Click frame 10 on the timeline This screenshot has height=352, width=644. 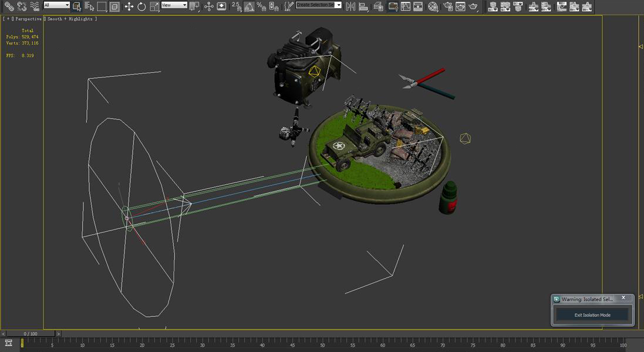tap(82, 344)
